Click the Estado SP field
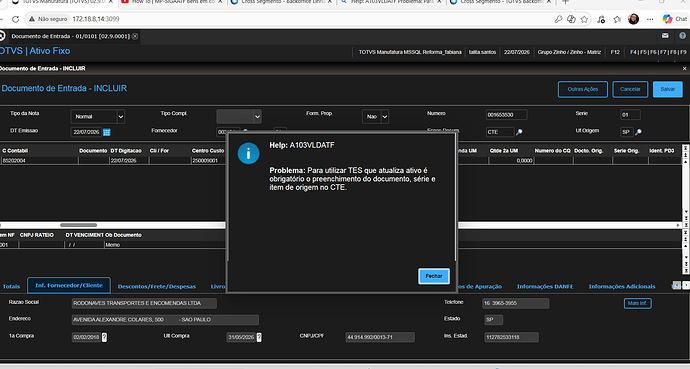 493,320
